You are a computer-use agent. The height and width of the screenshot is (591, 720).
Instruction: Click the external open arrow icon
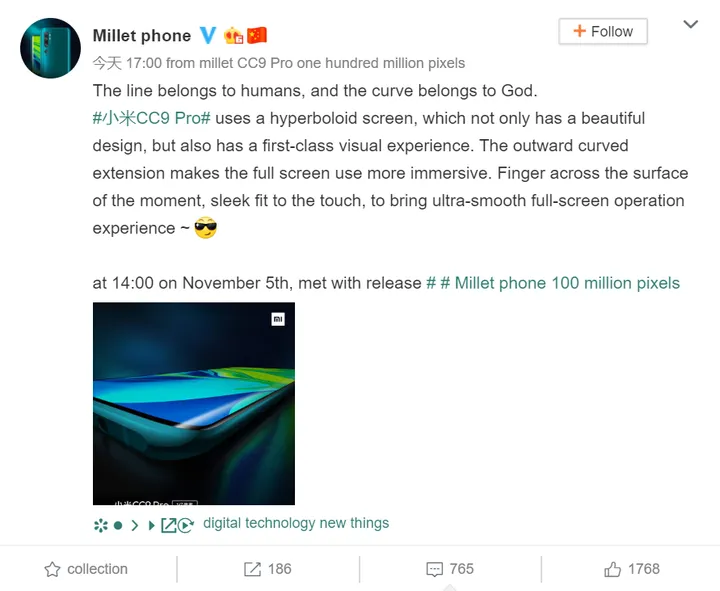click(x=168, y=524)
